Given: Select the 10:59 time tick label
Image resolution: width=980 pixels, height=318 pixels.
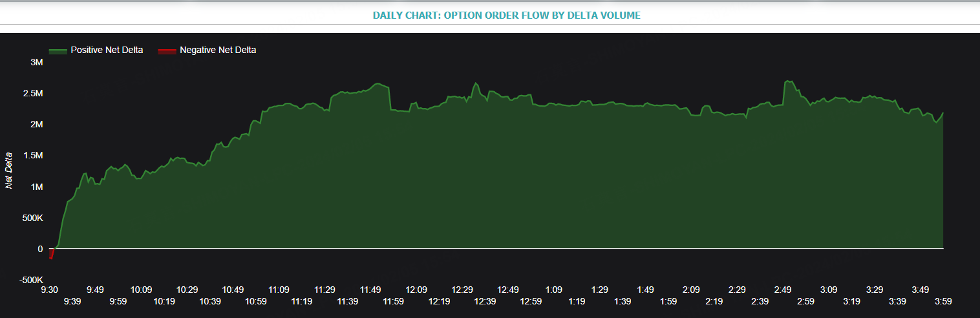Looking at the screenshot, I should click(x=257, y=301).
